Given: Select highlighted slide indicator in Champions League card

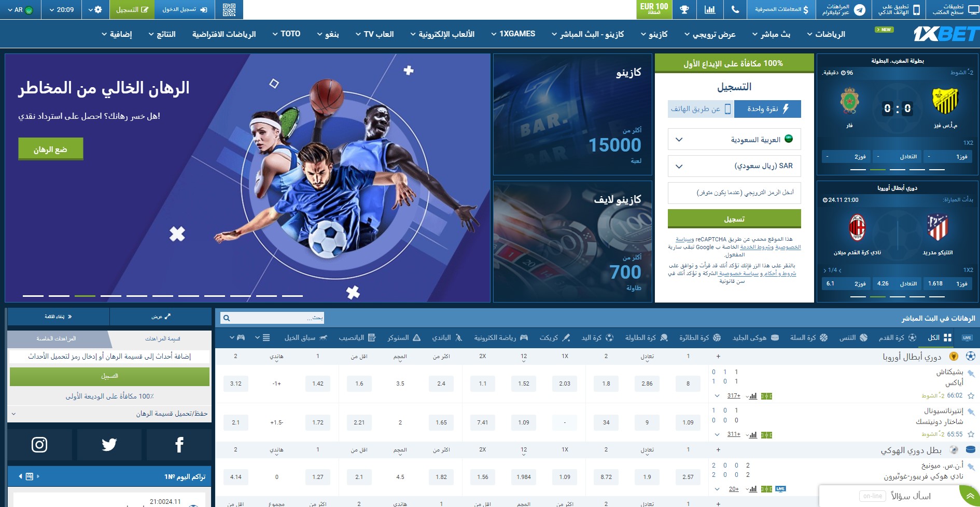Looking at the screenshot, I should pos(877,296).
